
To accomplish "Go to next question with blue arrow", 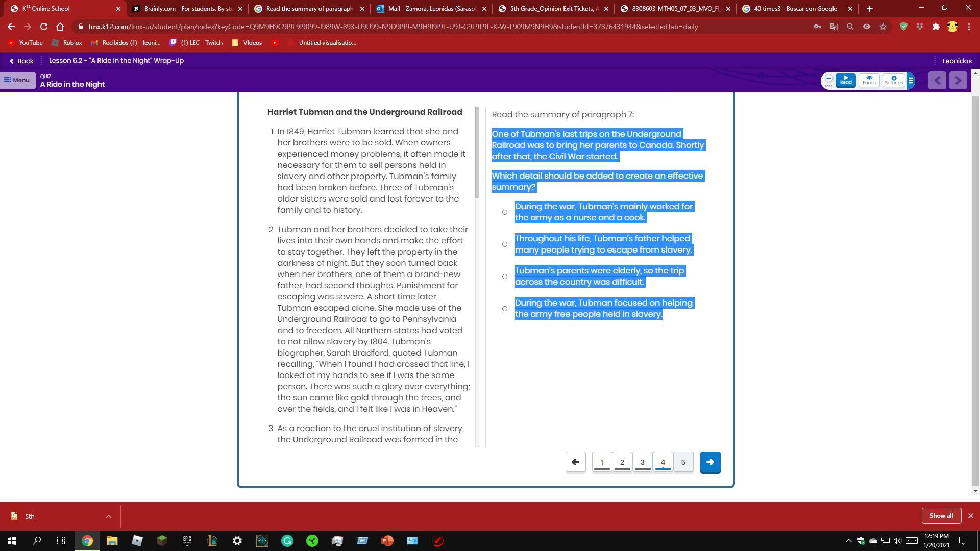I will click(710, 462).
